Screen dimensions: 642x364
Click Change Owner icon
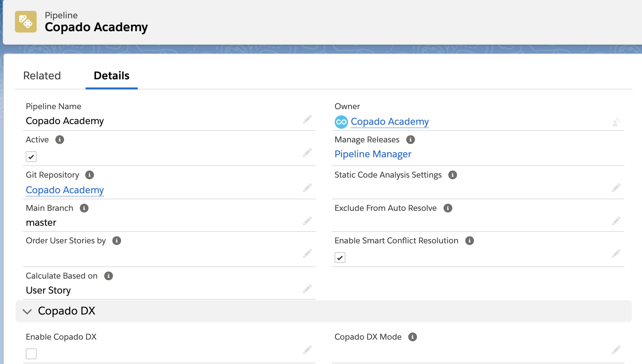click(x=616, y=122)
